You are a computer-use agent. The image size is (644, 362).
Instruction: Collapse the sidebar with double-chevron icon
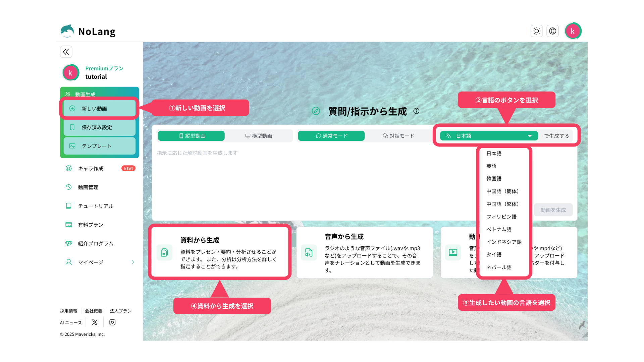pos(66,52)
